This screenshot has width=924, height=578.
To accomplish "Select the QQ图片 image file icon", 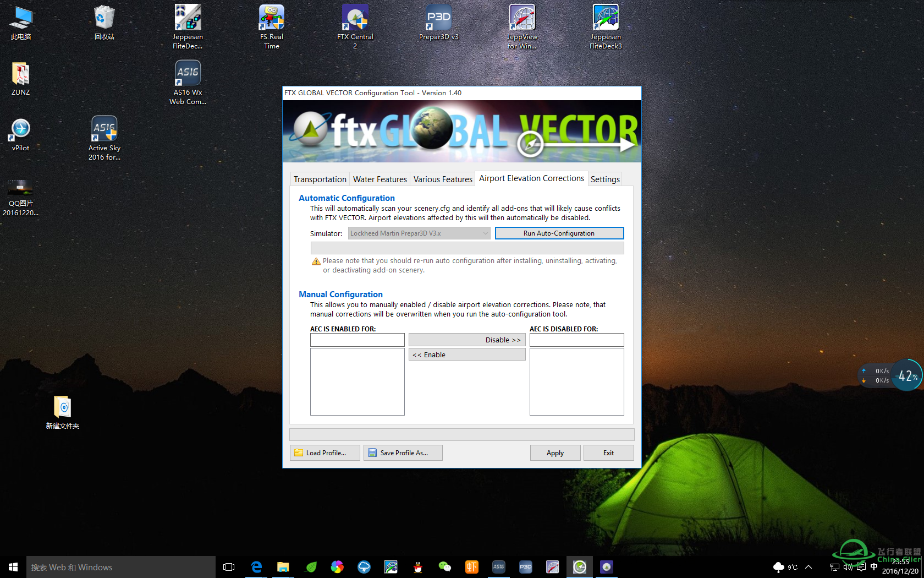I will point(21,197).
